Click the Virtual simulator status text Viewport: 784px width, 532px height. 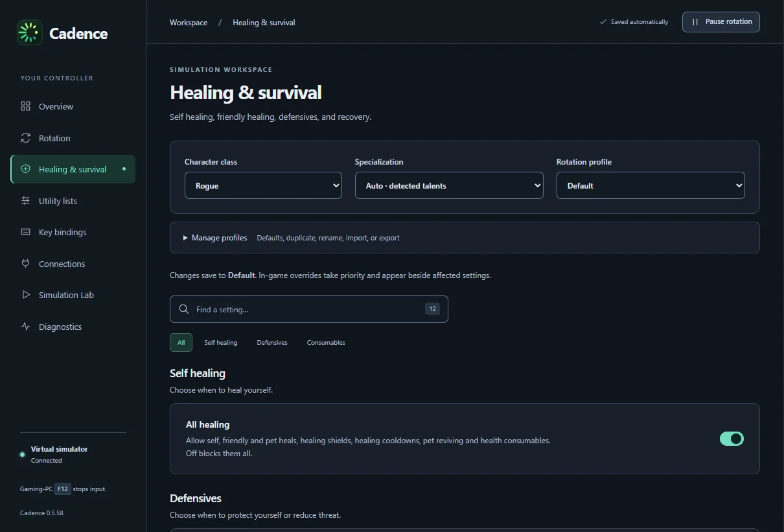pyautogui.click(x=59, y=449)
